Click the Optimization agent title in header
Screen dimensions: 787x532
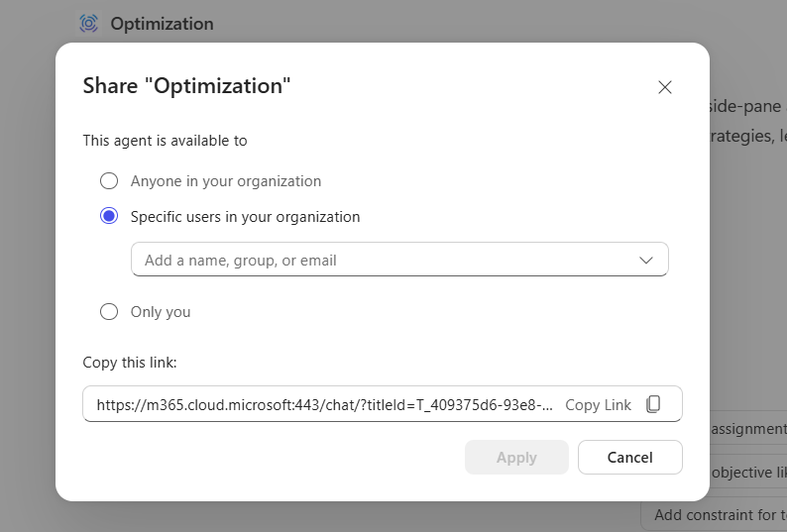(162, 23)
